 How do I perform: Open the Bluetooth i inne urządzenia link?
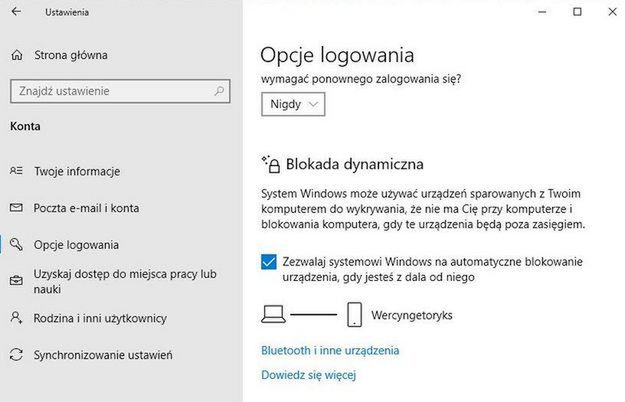click(x=330, y=350)
